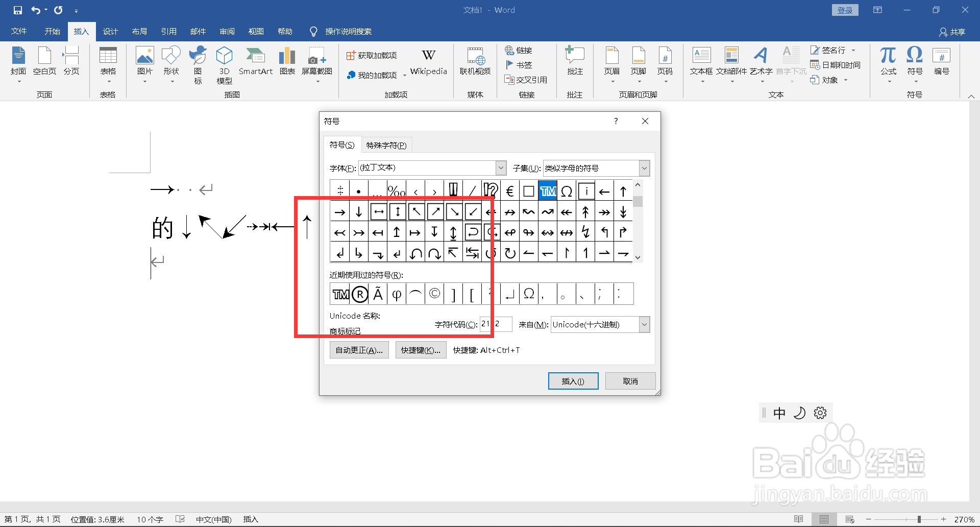Screen dimensions: 980x527
Task: Insert a SmartArt graphic
Action: (256, 61)
